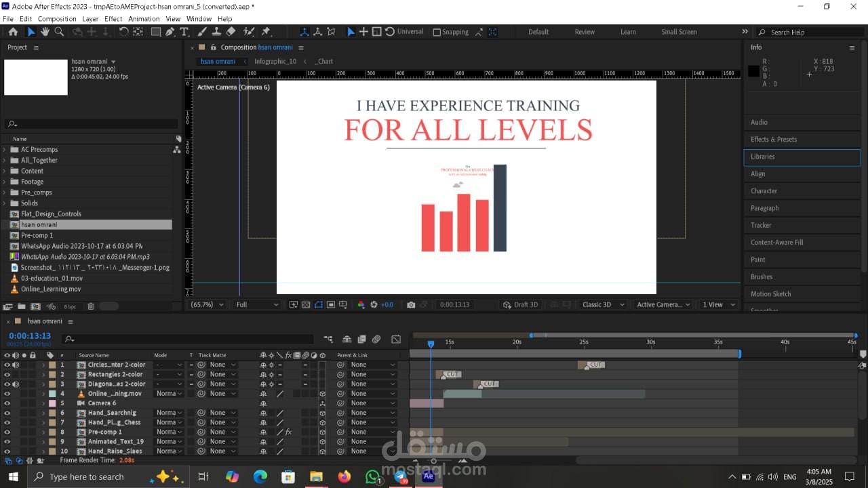Enable the Snapping checkbox
868x488 pixels.
pyautogui.click(x=437, y=32)
